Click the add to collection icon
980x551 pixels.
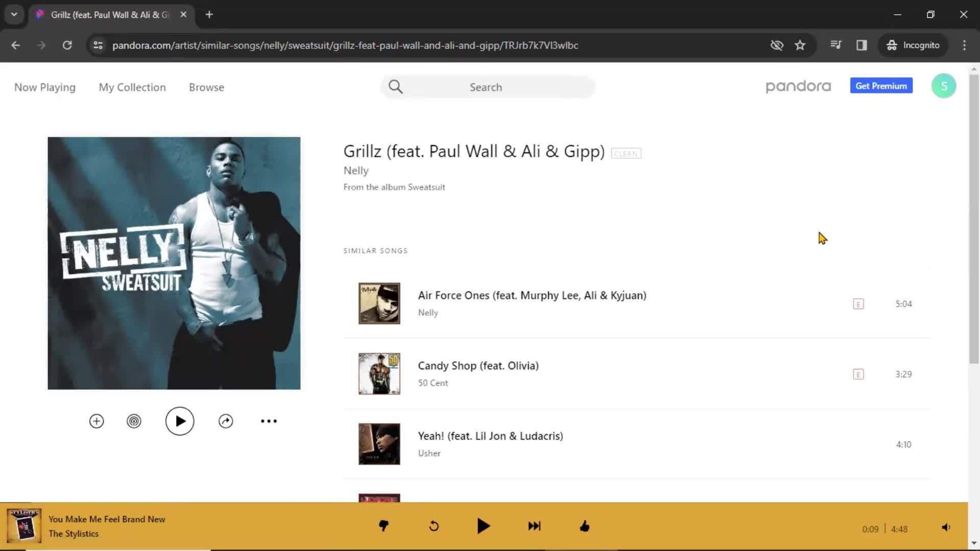[x=95, y=420]
